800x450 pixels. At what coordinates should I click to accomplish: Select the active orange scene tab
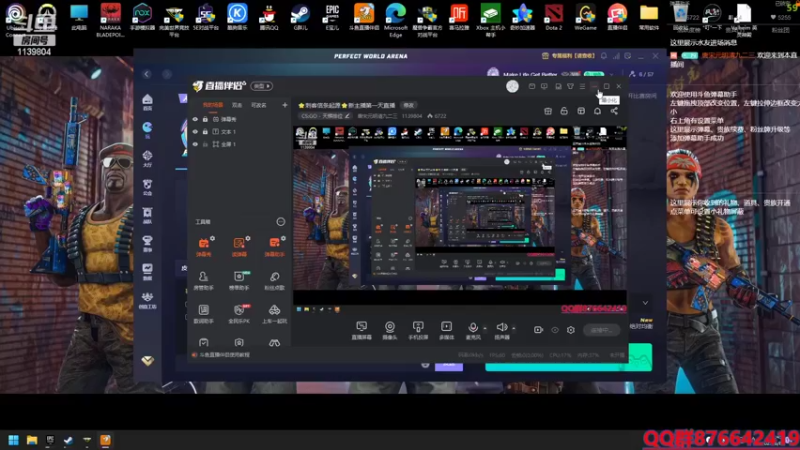click(213, 105)
